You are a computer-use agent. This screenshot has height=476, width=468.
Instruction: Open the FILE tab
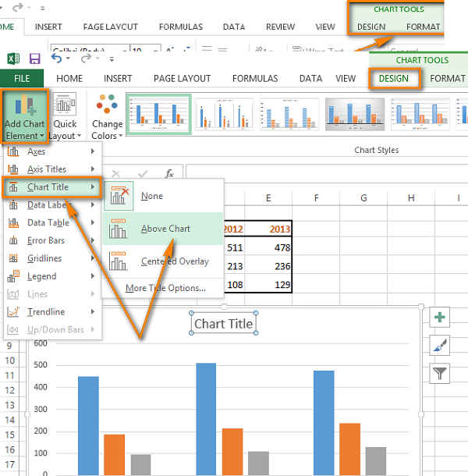[x=22, y=78]
